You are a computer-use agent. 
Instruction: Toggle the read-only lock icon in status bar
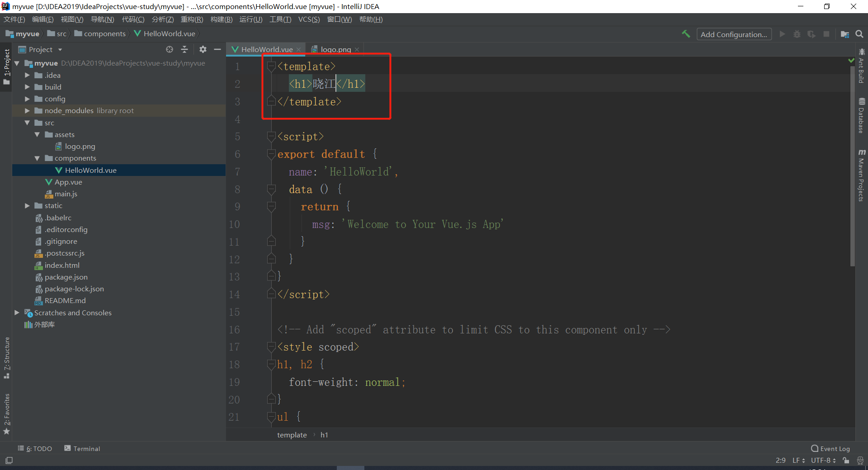pyautogui.click(x=846, y=461)
